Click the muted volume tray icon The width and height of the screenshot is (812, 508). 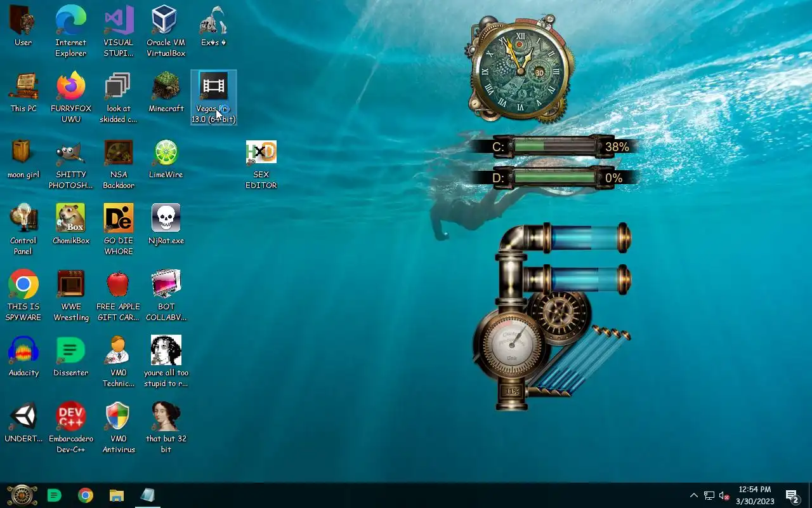(724, 495)
